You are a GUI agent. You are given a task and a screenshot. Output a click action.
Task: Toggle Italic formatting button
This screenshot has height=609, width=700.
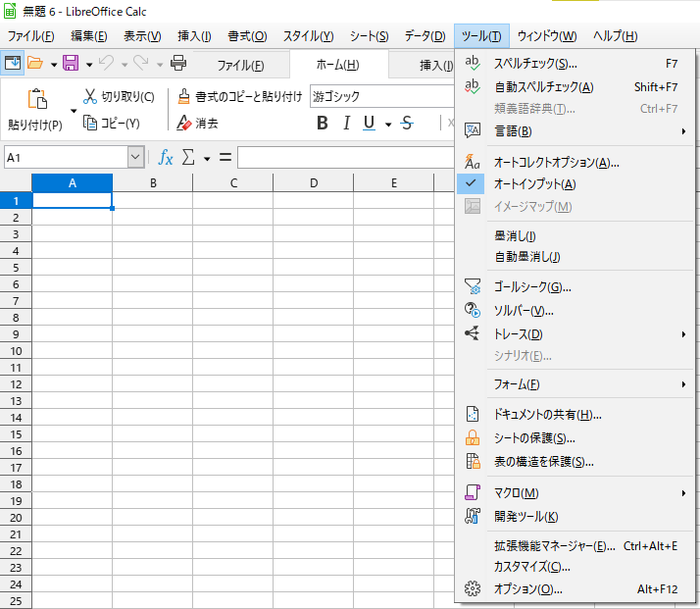346,123
